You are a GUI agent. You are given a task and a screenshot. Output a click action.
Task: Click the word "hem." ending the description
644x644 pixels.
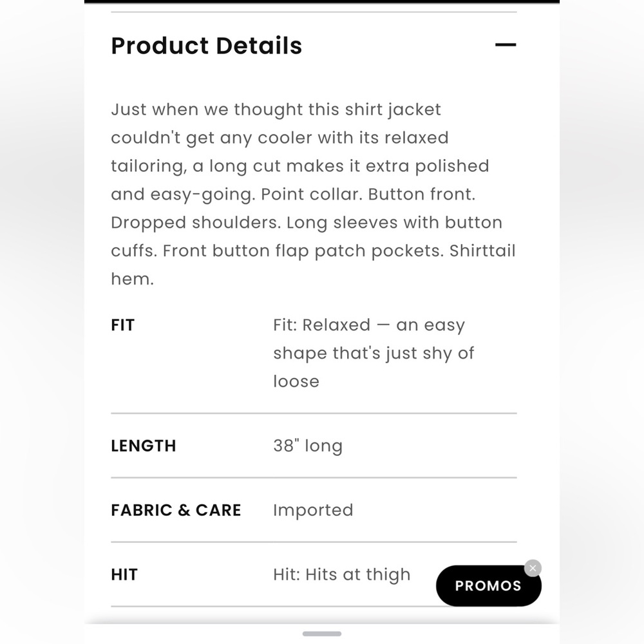pos(132,279)
